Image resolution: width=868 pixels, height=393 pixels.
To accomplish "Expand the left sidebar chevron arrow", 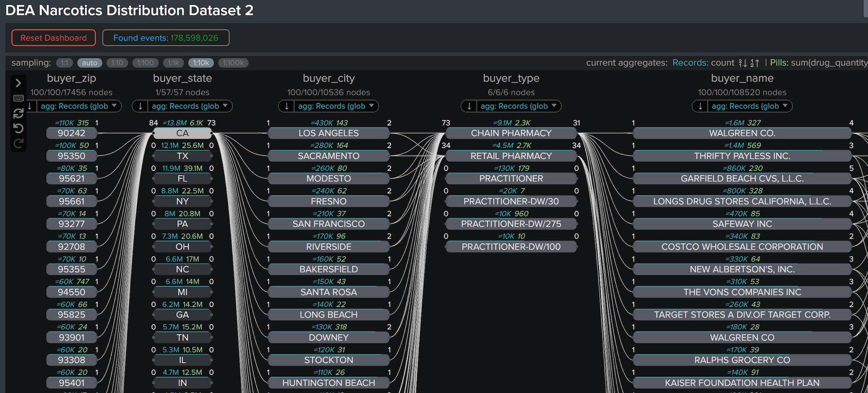I will [18, 83].
